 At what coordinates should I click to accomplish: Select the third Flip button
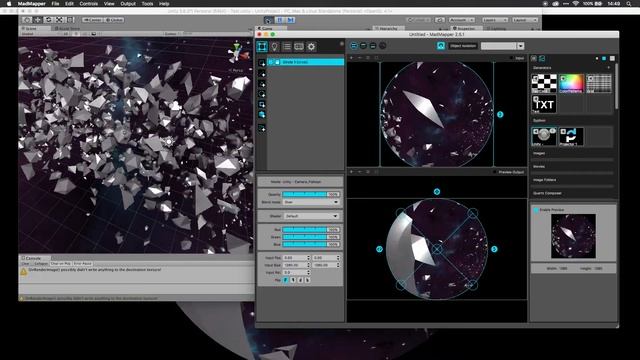point(300,280)
